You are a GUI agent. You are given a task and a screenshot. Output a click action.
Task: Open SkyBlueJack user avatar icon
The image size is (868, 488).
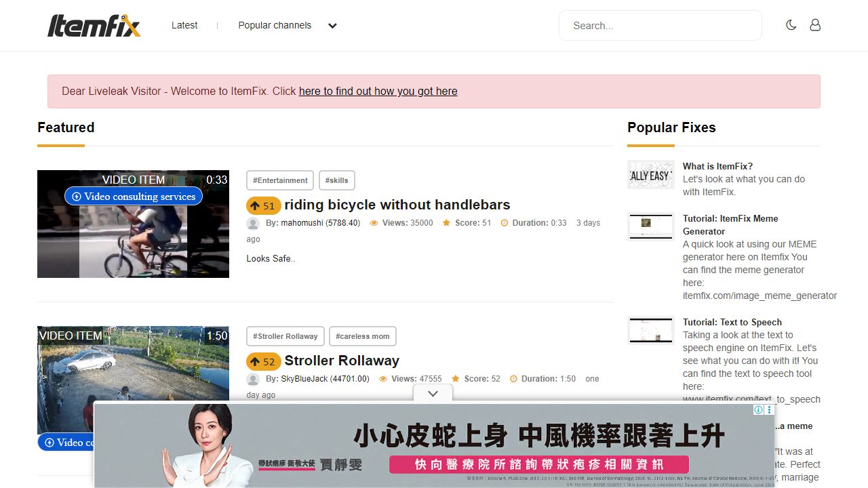[253, 379]
